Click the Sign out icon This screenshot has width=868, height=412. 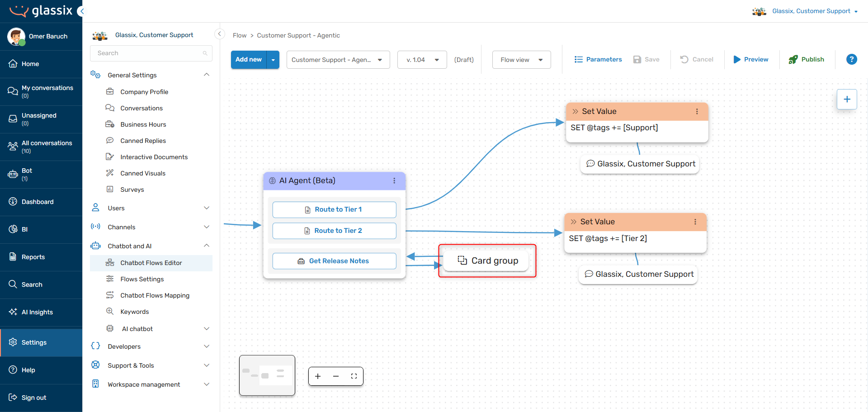click(x=13, y=398)
